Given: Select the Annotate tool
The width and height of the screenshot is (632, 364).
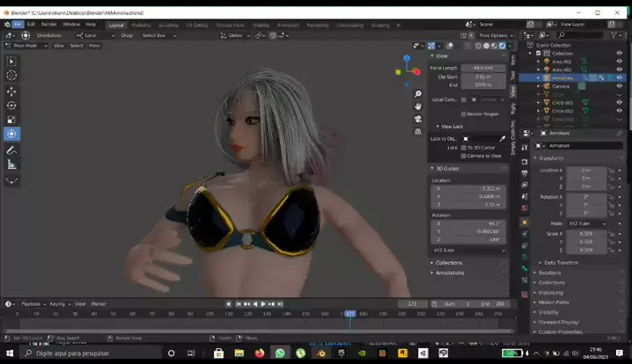Looking at the screenshot, I should click(x=11, y=150).
